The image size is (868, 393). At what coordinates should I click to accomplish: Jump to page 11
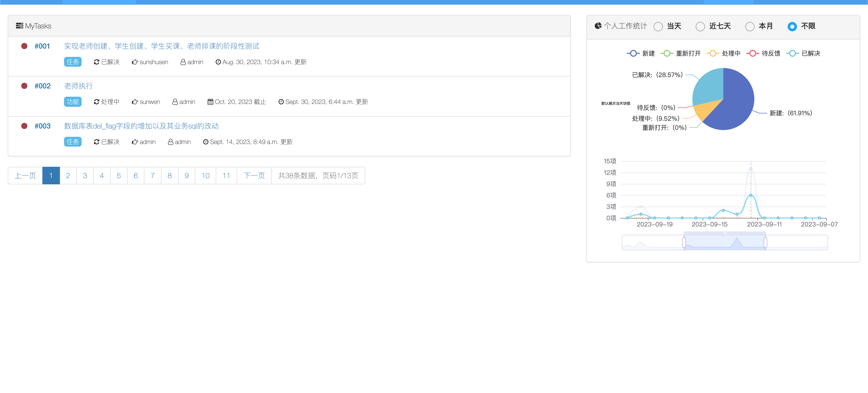pos(226,175)
